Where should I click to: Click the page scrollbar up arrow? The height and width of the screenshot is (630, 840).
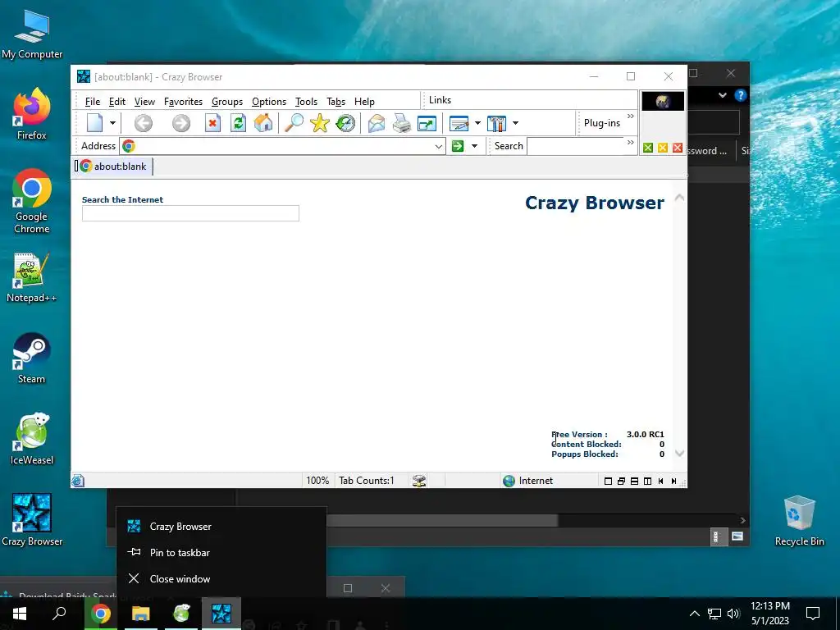679,198
